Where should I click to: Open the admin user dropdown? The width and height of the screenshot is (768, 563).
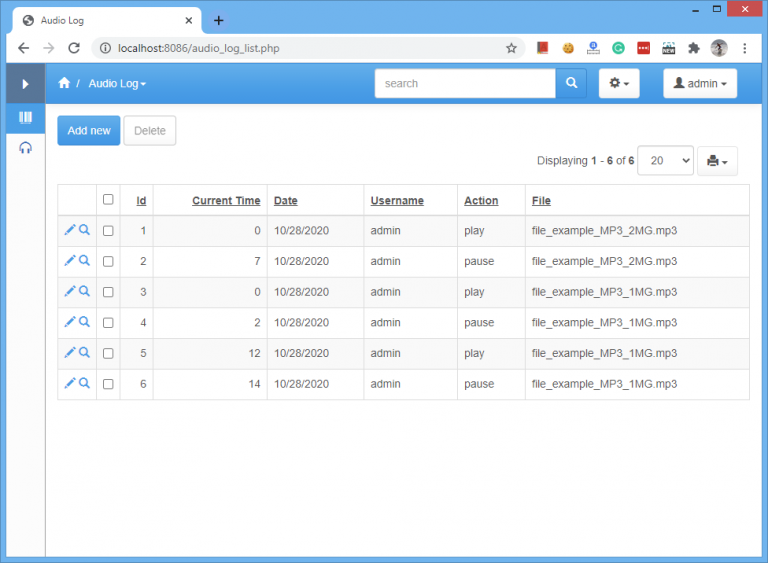700,83
